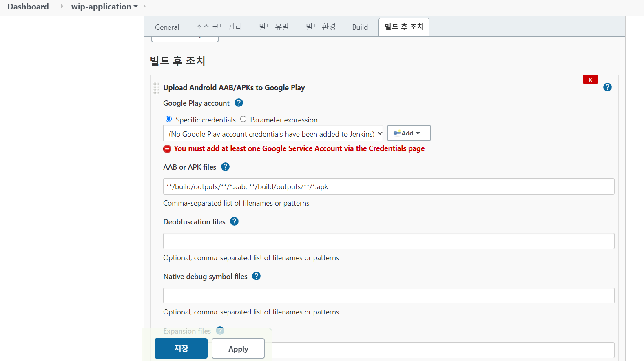Open help for AAB or APK files

tap(225, 166)
